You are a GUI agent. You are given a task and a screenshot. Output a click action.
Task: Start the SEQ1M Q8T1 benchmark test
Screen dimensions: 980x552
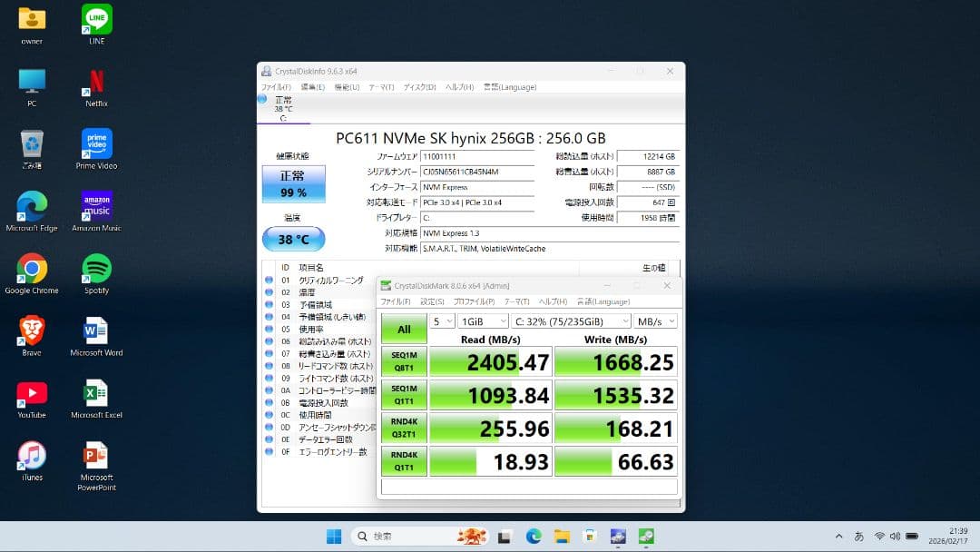(403, 360)
